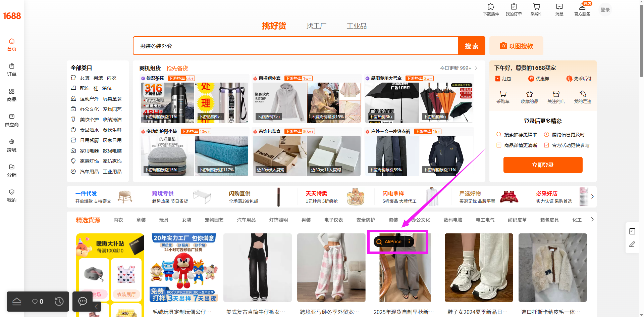Toggle the heart favorites counter

click(x=38, y=302)
